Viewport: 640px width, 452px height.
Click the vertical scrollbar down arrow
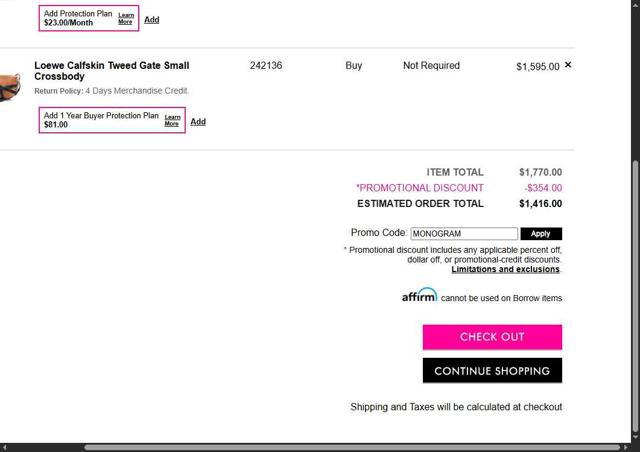click(635, 437)
